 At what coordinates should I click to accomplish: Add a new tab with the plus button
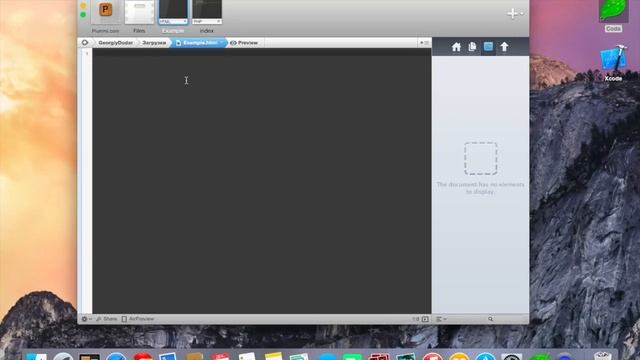(x=512, y=14)
